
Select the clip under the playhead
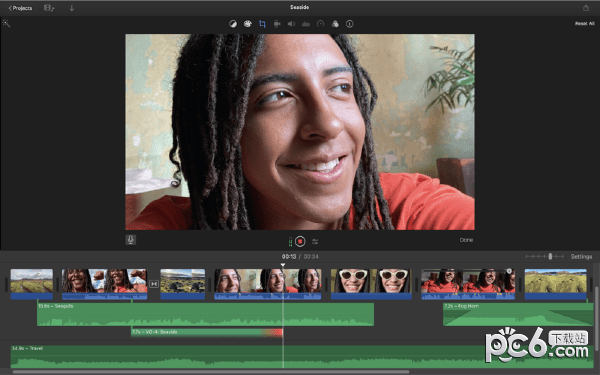point(267,284)
